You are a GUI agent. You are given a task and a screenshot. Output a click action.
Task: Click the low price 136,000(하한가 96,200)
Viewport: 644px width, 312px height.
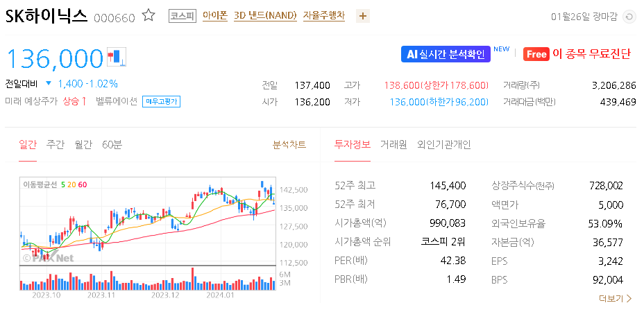tap(439, 102)
